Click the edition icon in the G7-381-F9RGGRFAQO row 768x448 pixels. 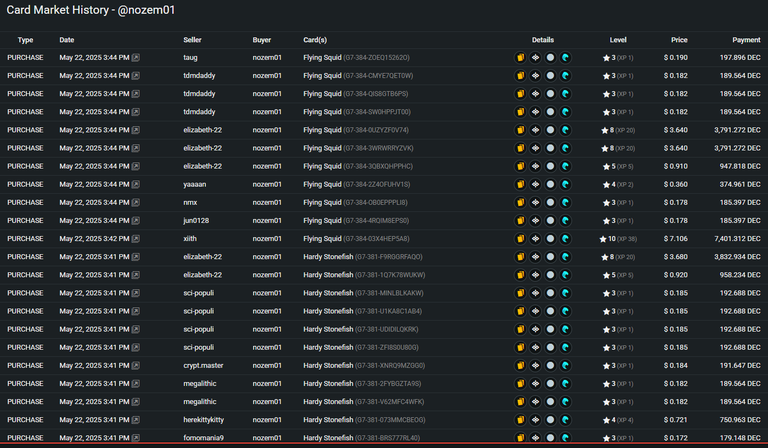[535, 257]
